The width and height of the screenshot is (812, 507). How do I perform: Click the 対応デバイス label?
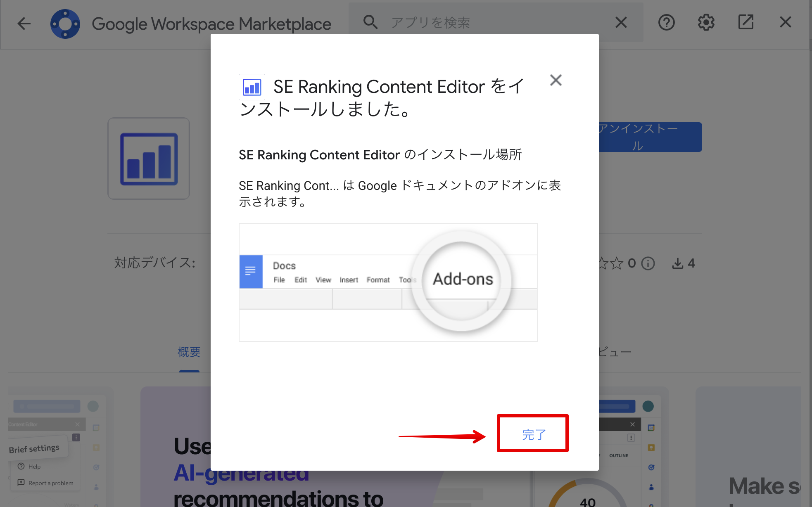155,263
